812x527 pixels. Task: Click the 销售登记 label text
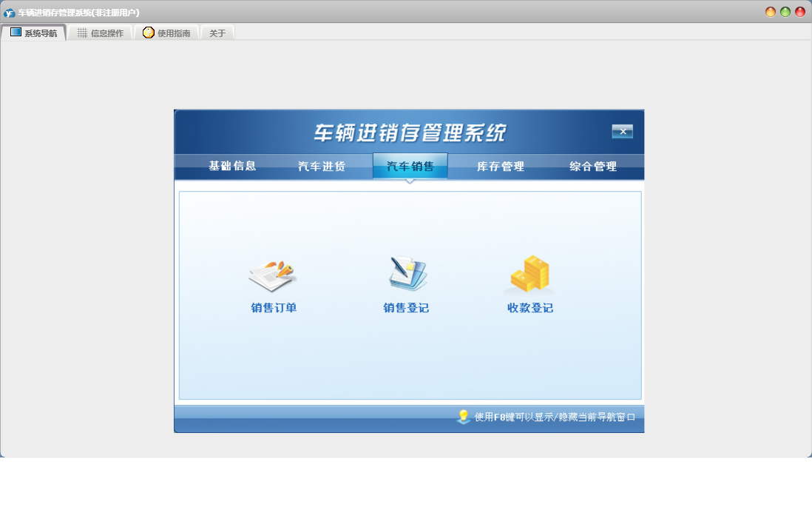pyautogui.click(x=406, y=308)
